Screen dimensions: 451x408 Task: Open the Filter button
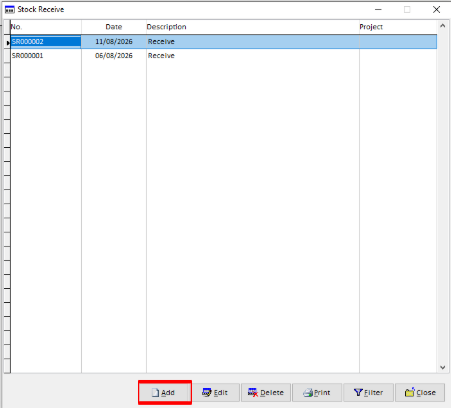(x=368, y=392)
